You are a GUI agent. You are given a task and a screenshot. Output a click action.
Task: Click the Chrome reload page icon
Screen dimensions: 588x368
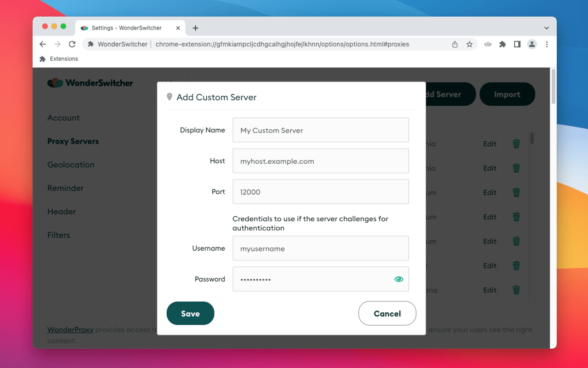[72, 44]
